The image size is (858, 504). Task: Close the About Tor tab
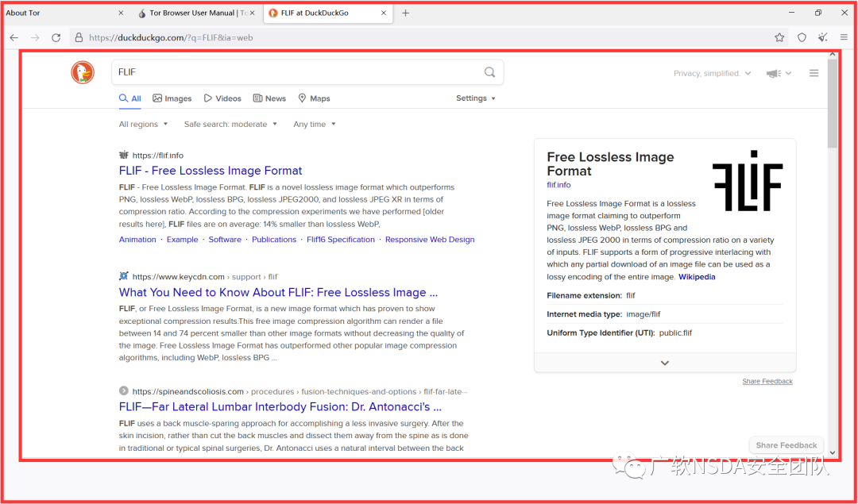tap(121, 13)
